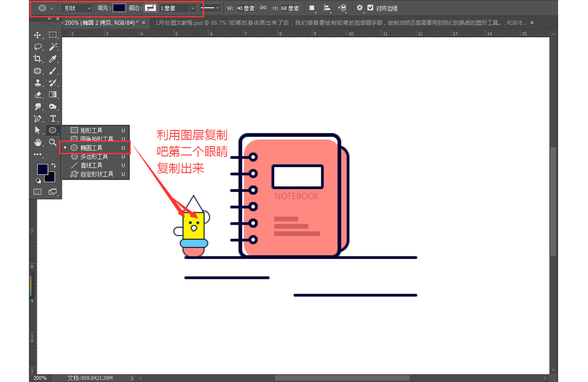The width and height of the screenshot is (588, 382).
Task: Toggle Quick Mask mode icon
Action: pos(37,192)
